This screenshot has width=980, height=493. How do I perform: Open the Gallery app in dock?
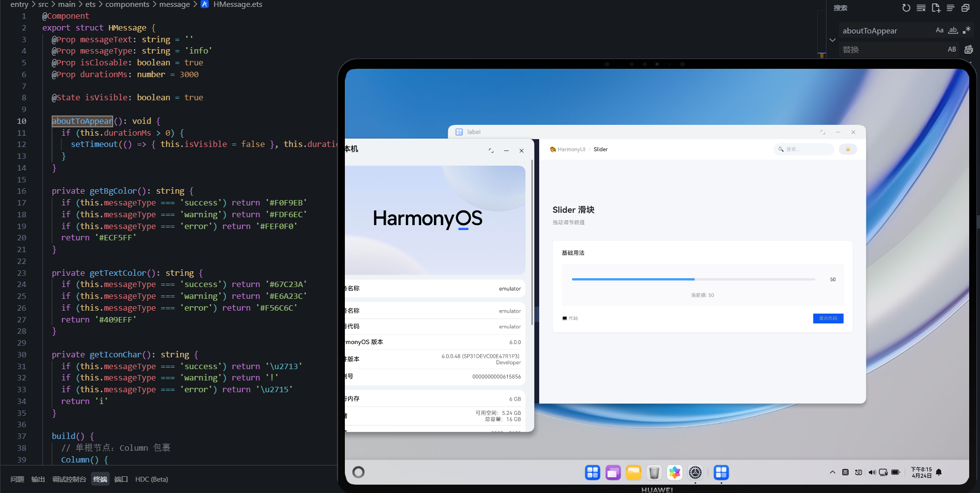coord(674,472)
